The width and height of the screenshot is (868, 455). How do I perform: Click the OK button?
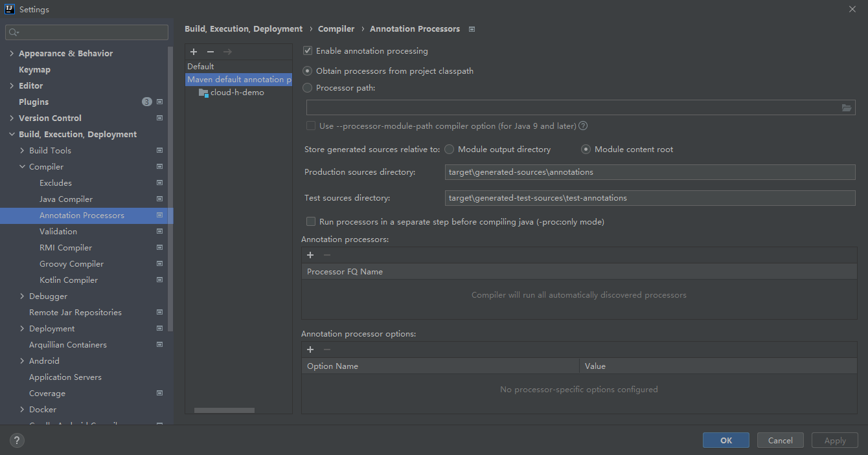725,440
